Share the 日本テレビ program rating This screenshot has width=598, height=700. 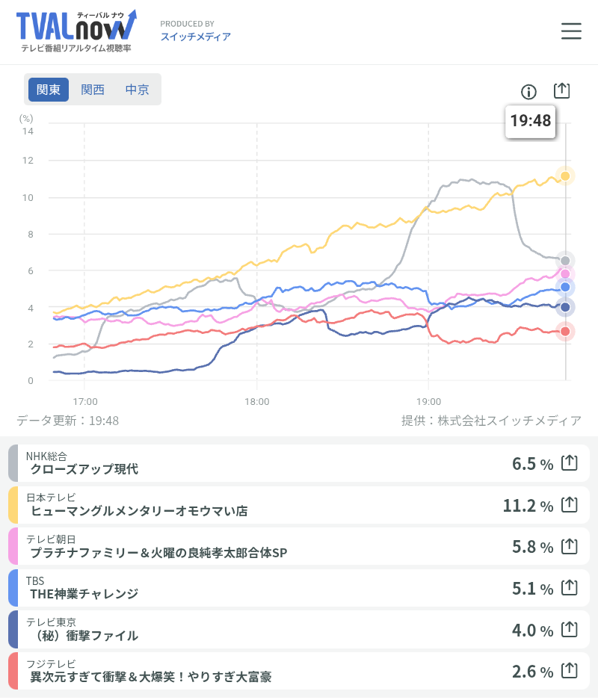[570, 505]
